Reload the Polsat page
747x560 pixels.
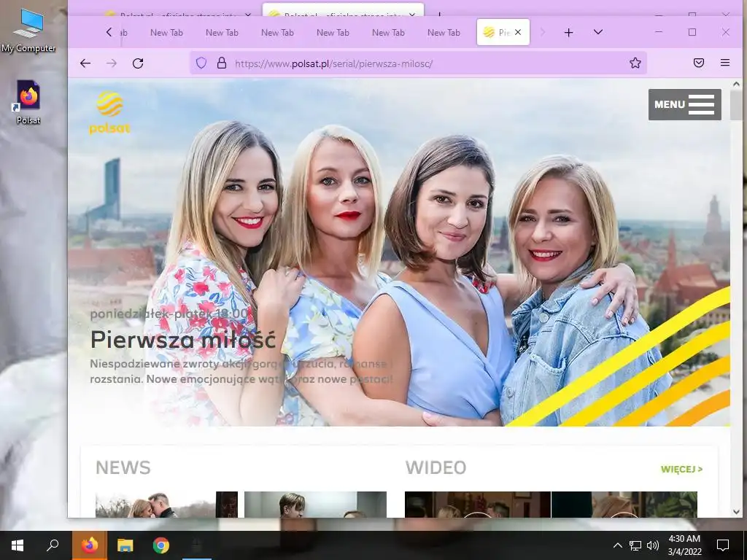[x=138, y=63]
